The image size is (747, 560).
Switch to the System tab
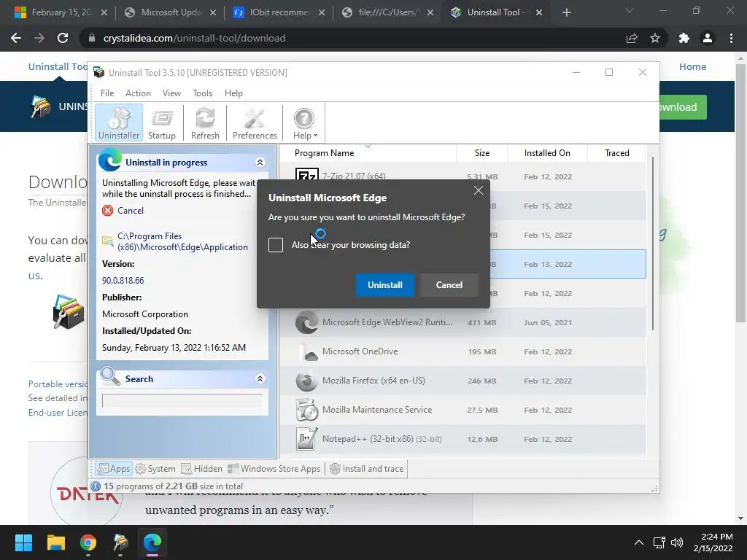click(155, 469)
